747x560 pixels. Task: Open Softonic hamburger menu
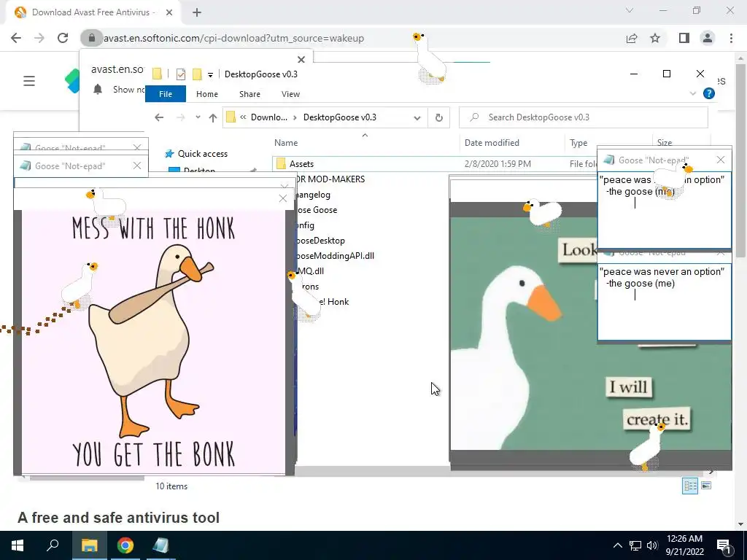click(29, 81)
